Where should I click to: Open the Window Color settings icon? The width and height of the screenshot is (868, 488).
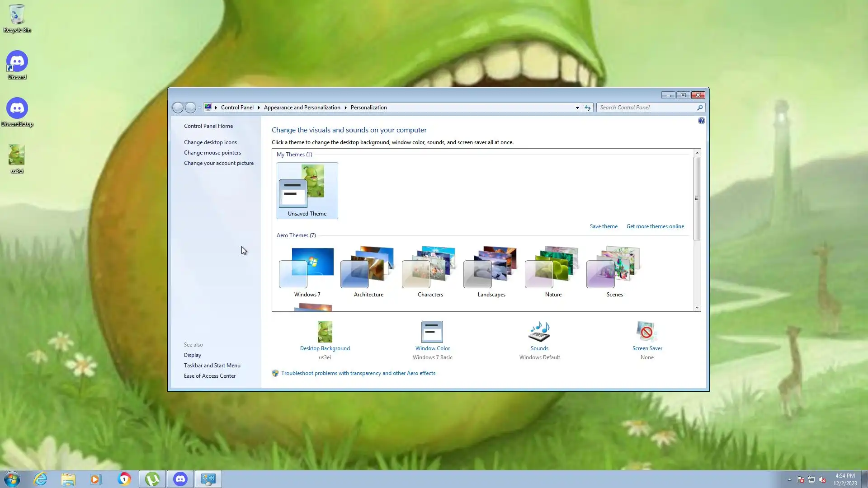432,332
